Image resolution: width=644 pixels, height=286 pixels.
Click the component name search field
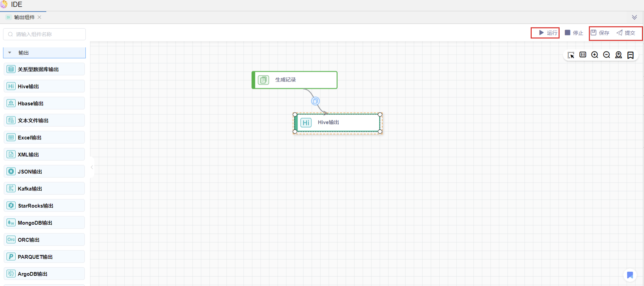click(x=44, y=34)
